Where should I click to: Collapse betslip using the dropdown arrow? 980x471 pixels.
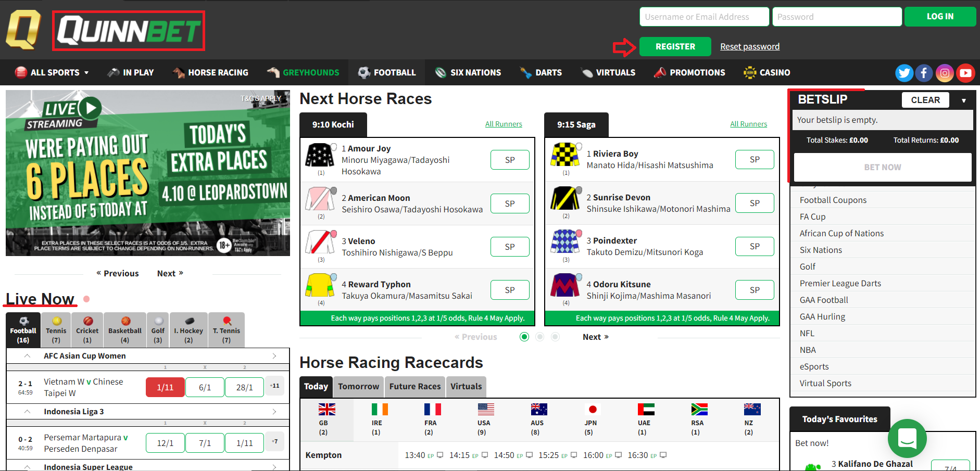(x=964, y=100)
